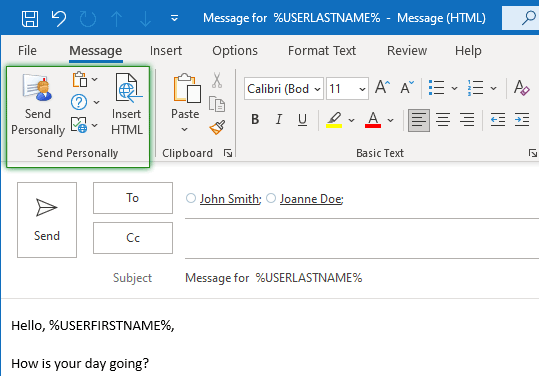Click in the Cc address field
Image resolution: width=539 pixels, height=376 pixels.
tap(362, 239)
